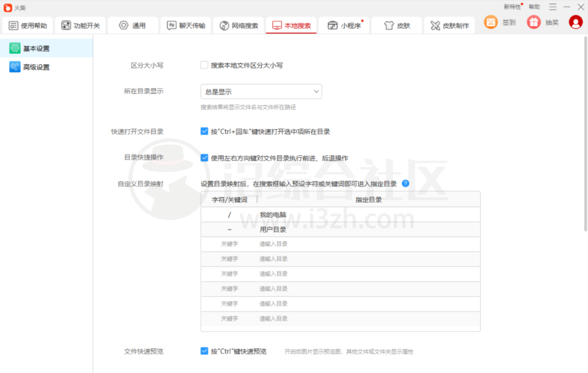The width and height of the screenshot is (588, 373).
Task: Click the 通用 hexagon icon
Action: click(124, 25)
